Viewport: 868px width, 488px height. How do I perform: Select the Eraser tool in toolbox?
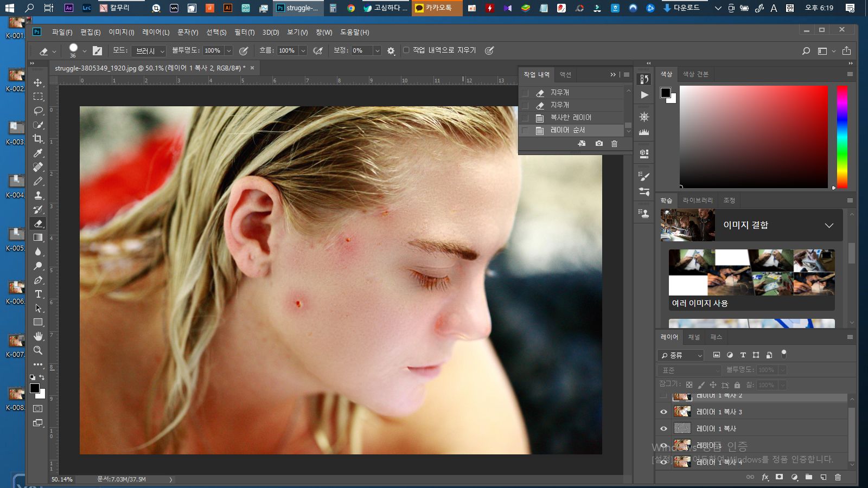38,223
